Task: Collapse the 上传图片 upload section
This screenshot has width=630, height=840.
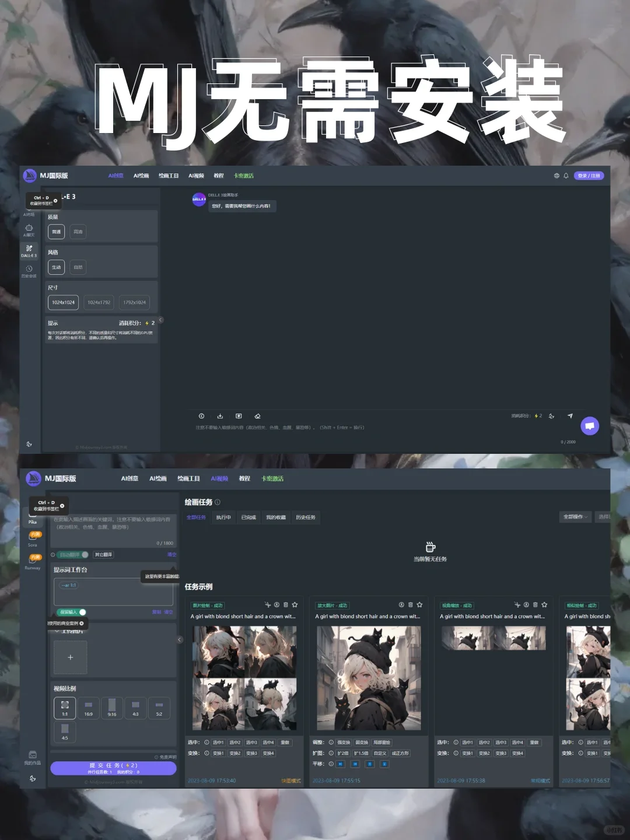Action: (x=57, y=632)
